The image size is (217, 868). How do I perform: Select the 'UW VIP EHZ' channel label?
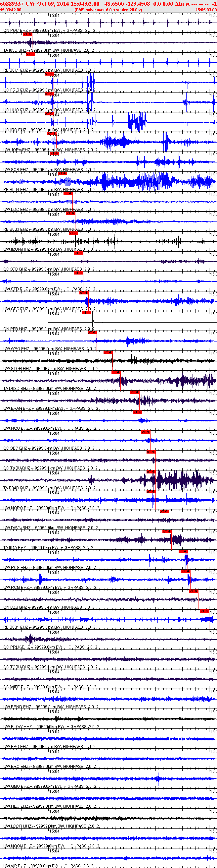click(15, 866)
